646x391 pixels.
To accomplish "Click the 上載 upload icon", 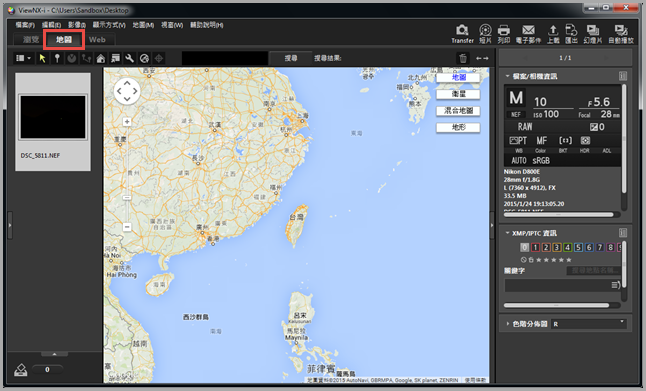I will tap(553, 30).
